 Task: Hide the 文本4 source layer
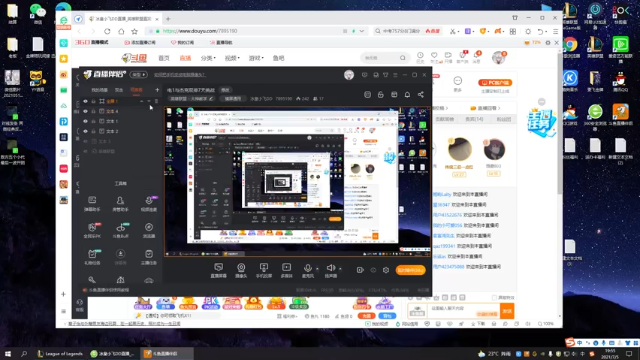85,111
